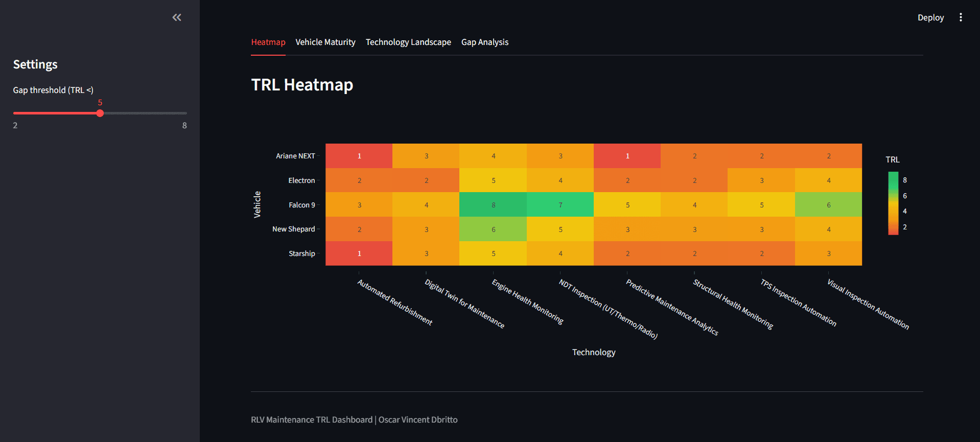
Task: Click the Vehicle y-axis title
Action: 257,204
